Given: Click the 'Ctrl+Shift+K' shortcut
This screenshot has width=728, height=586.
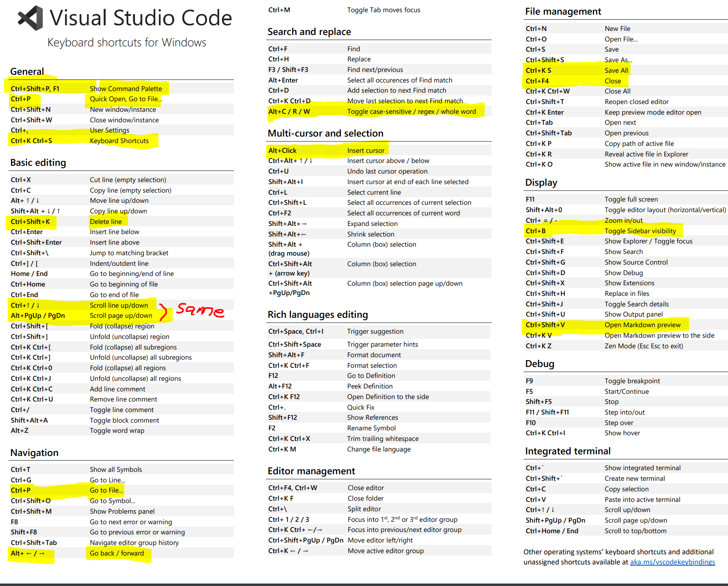Looking at the screenshot, I should [30, 221].
